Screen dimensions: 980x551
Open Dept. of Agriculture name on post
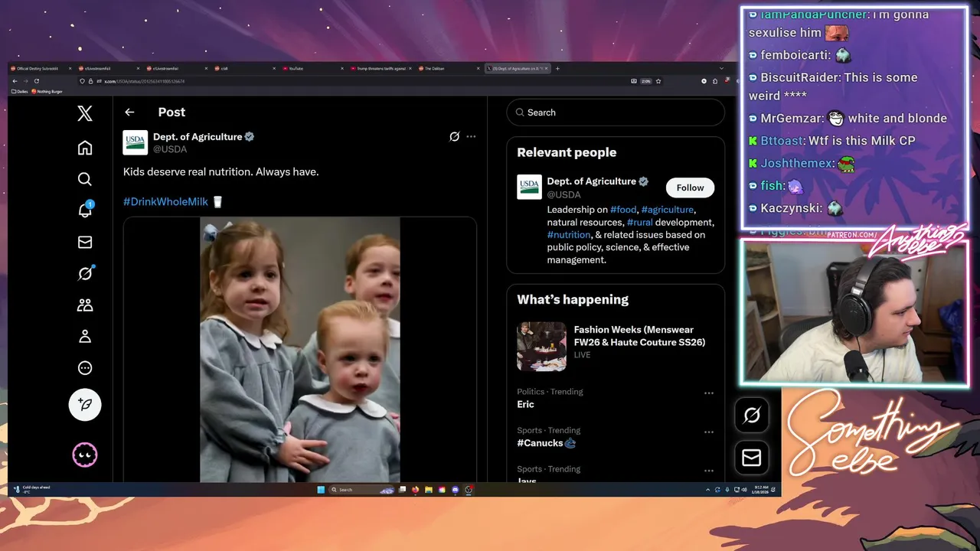(x=198, y=136)
